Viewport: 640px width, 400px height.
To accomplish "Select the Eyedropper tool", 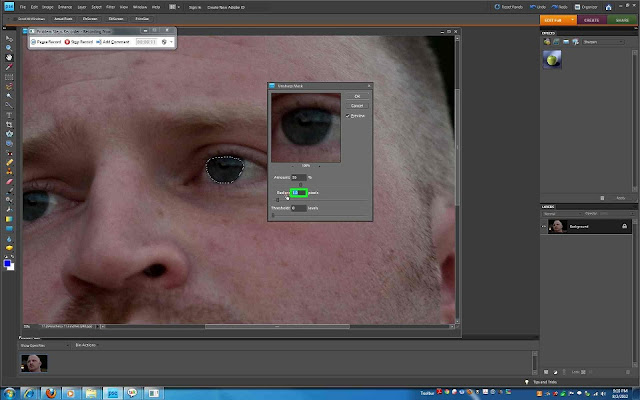I will click(9, 67).
